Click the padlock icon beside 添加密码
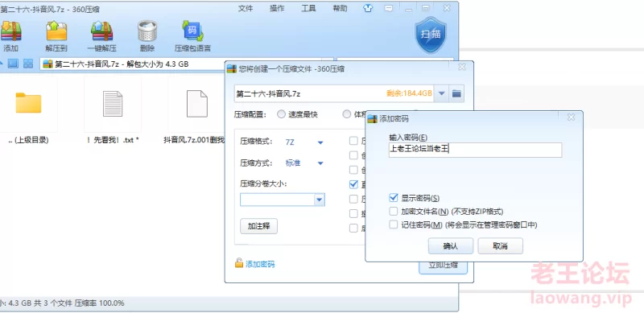Screen dimensions: 644x313 [239, 263]
